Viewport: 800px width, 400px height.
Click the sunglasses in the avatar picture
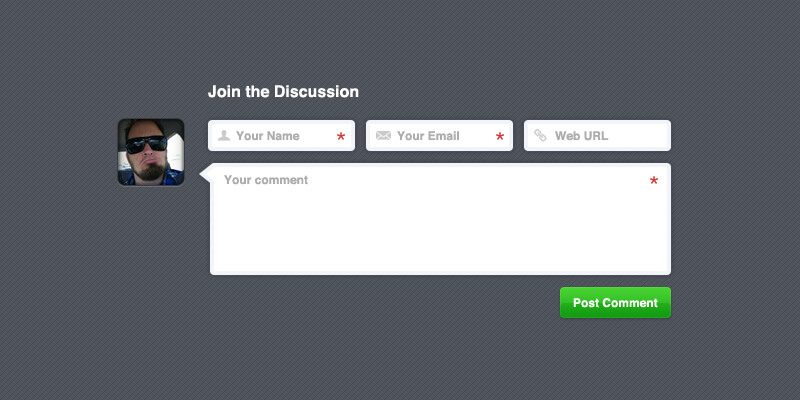click(150, 145)
